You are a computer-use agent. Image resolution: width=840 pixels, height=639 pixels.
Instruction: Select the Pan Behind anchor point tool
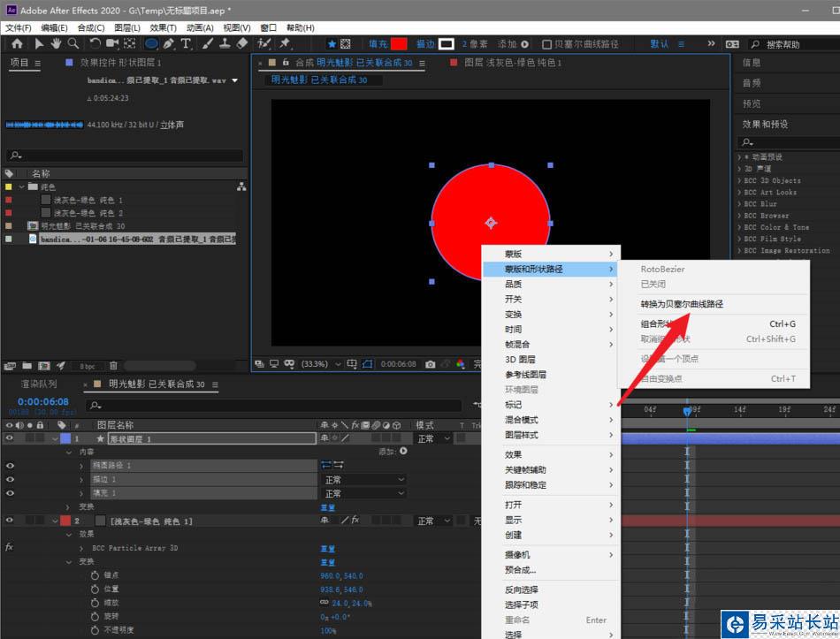[x=130, y=44]
